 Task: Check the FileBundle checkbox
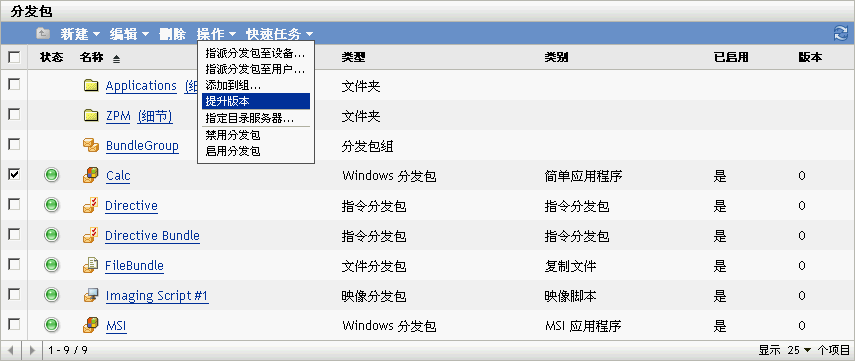[x=14, y=264]
